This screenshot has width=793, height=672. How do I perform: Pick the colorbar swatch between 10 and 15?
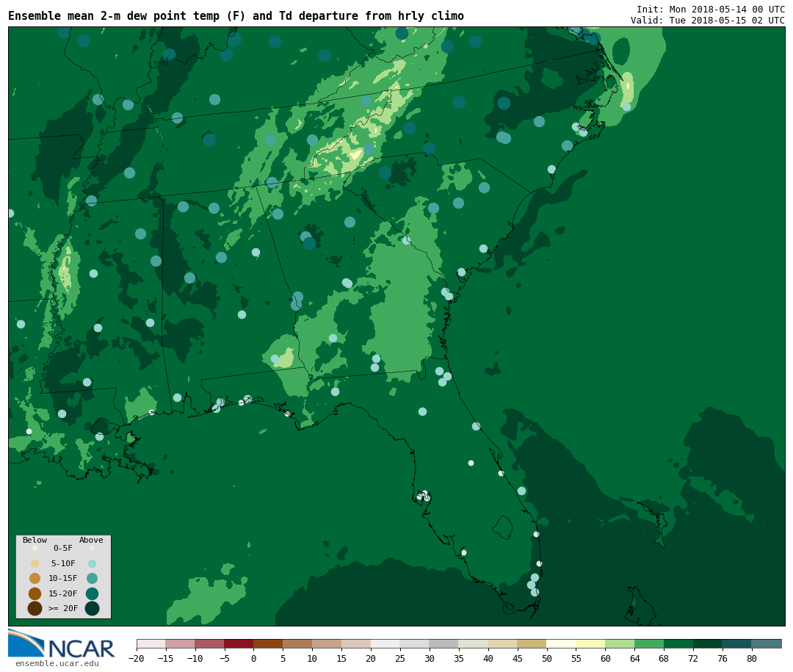(x=327, y=643)
